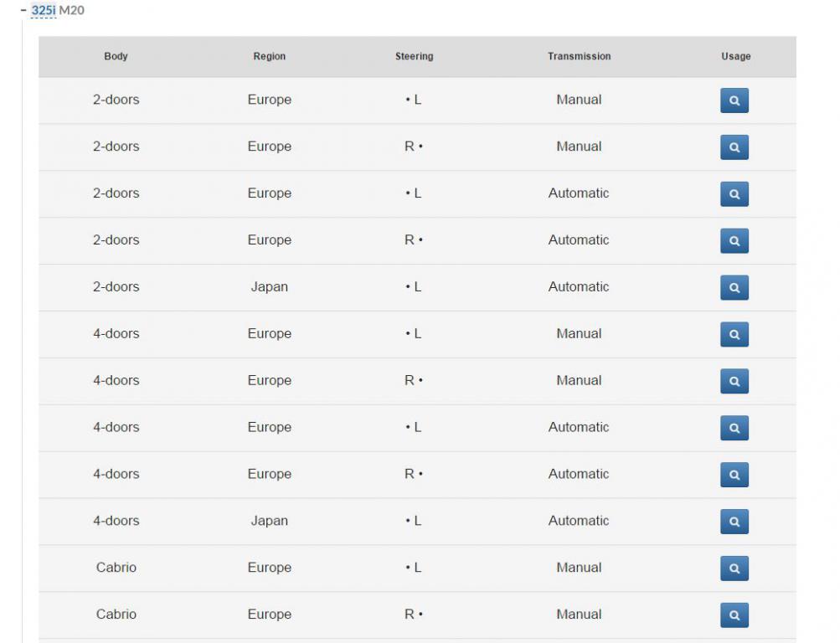840x643 pixels.
Task: Open usage search for 2-doors Japan Automatic
Action: [734, 288]
